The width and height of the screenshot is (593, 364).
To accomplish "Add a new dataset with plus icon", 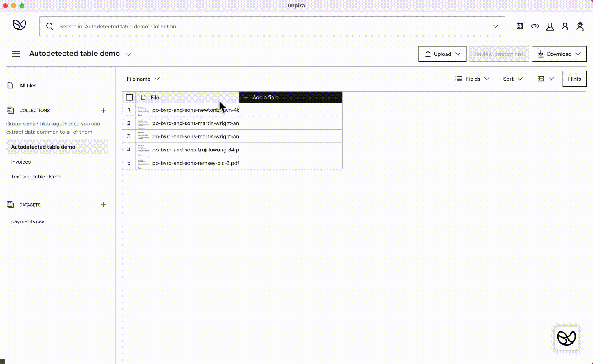I will coord(103,205).
